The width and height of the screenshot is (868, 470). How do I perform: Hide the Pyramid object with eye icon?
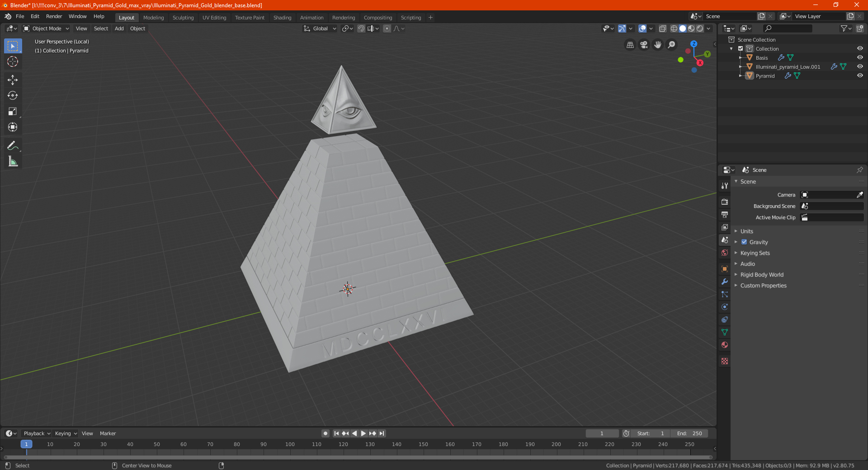tap(860, 75)
